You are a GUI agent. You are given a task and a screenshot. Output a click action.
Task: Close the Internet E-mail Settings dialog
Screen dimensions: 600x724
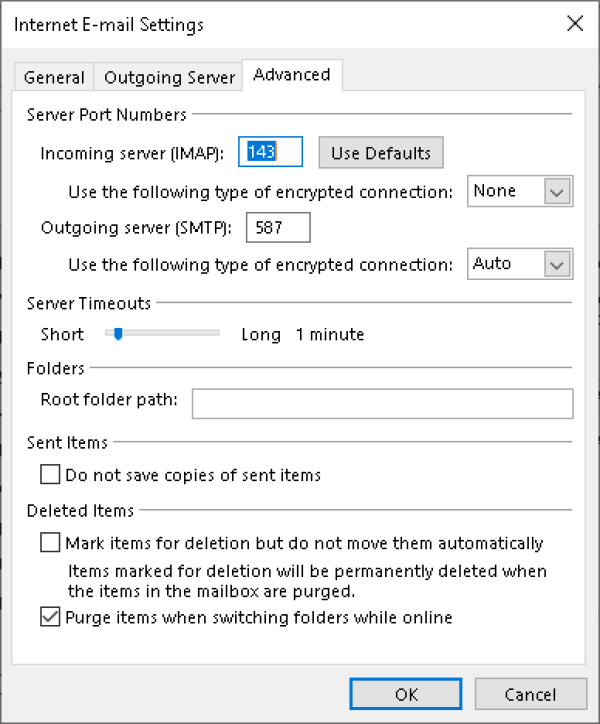pos(575,24)
